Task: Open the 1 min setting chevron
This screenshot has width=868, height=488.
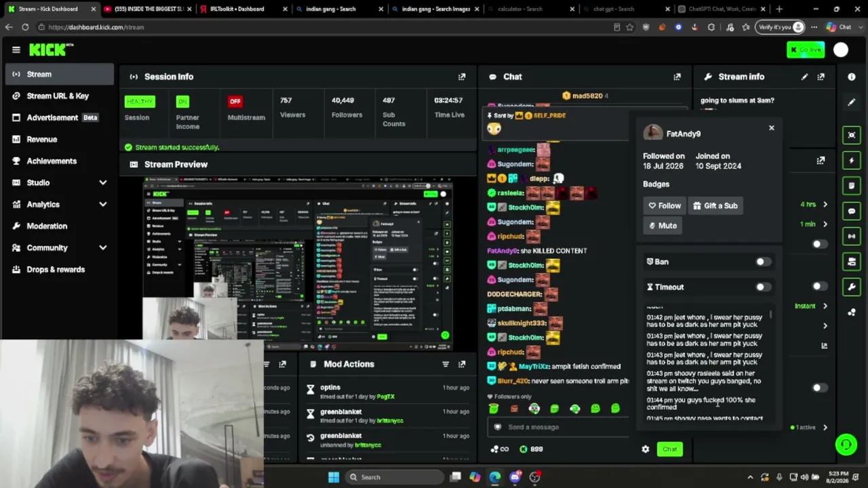Action: pos(825,224)
